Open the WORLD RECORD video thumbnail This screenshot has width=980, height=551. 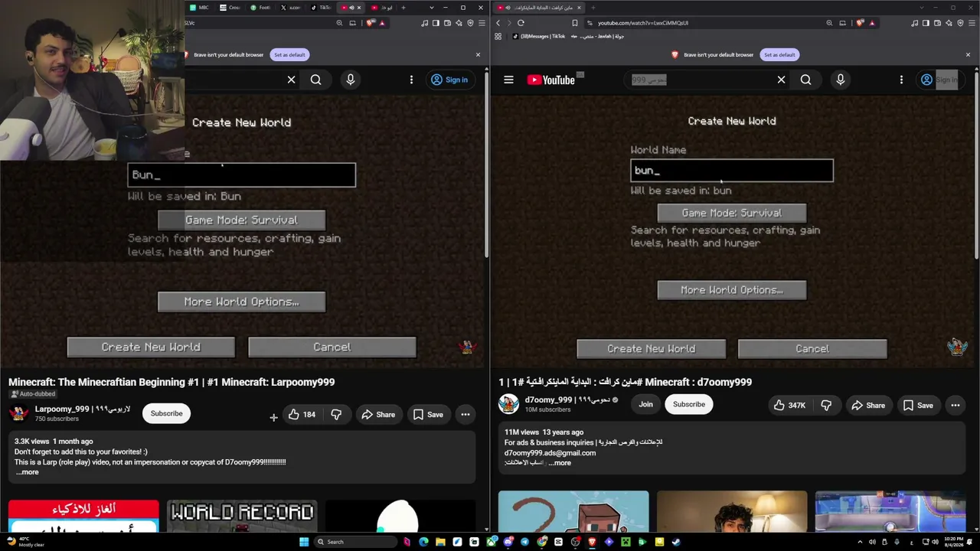tap(242, 517)
